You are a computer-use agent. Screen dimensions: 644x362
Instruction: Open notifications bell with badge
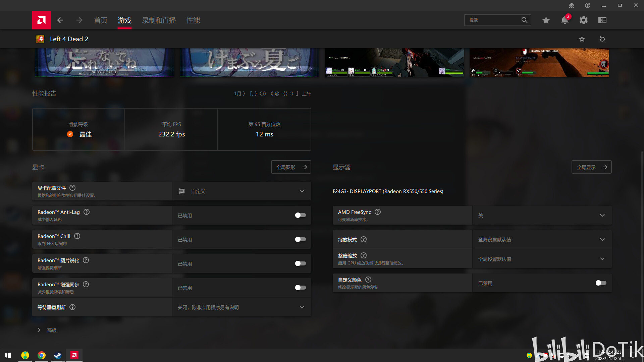coord(565,20)
